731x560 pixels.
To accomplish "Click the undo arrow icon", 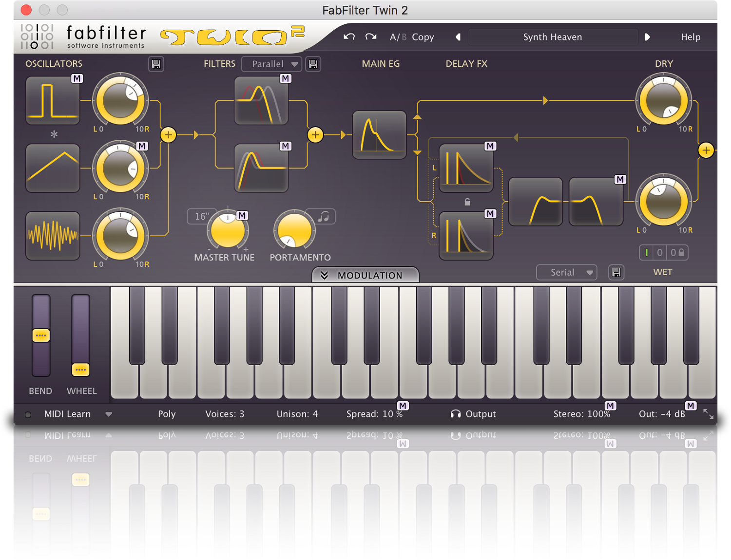I will point(349,37).
